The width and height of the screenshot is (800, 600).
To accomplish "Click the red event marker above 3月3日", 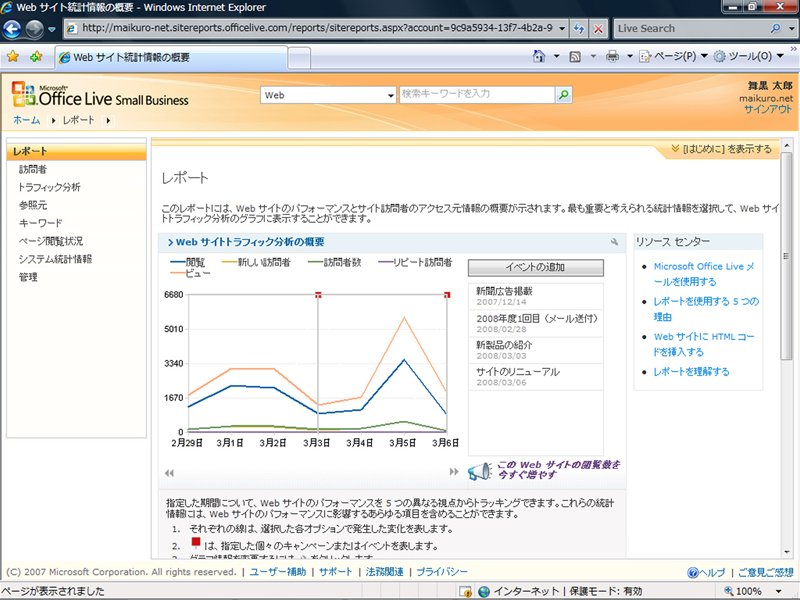I will 318,294.
